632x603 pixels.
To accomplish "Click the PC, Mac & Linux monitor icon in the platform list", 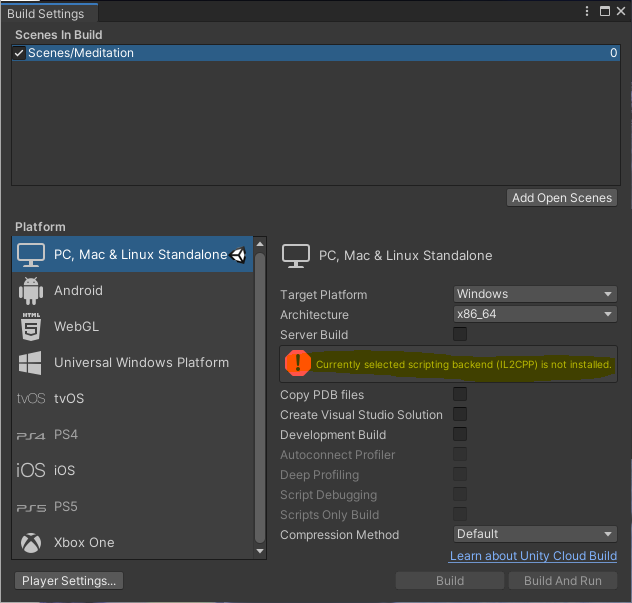I will click(x=31, y=255).
